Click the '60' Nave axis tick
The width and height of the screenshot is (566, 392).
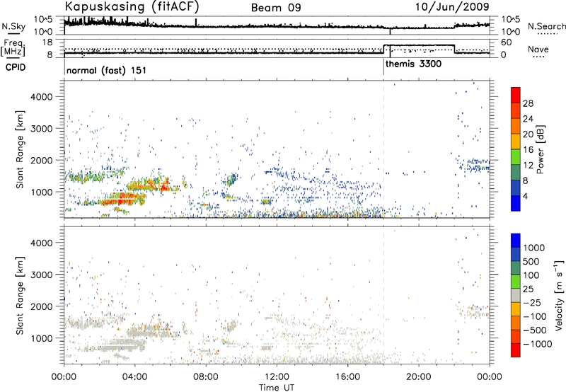tap(506, 42)
